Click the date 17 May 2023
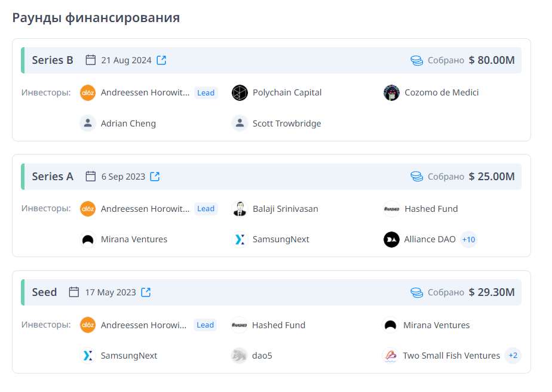The image size is (552, 392). point(111,292)
